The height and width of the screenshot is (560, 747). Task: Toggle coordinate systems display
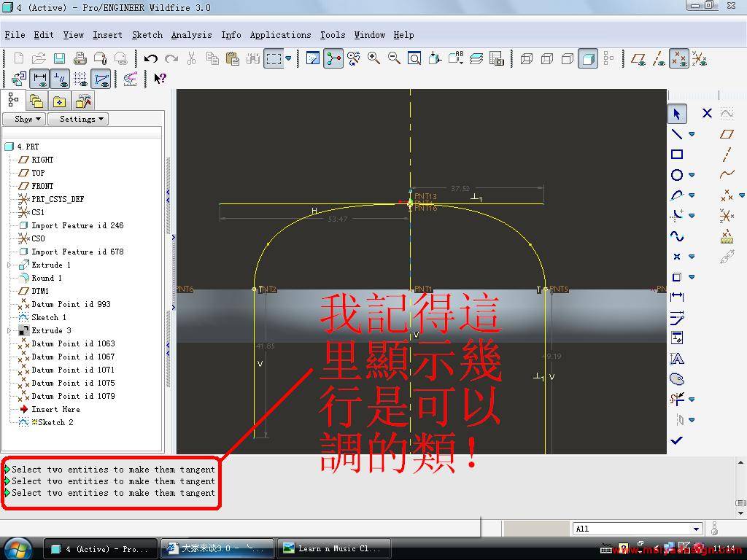(700, 58)
